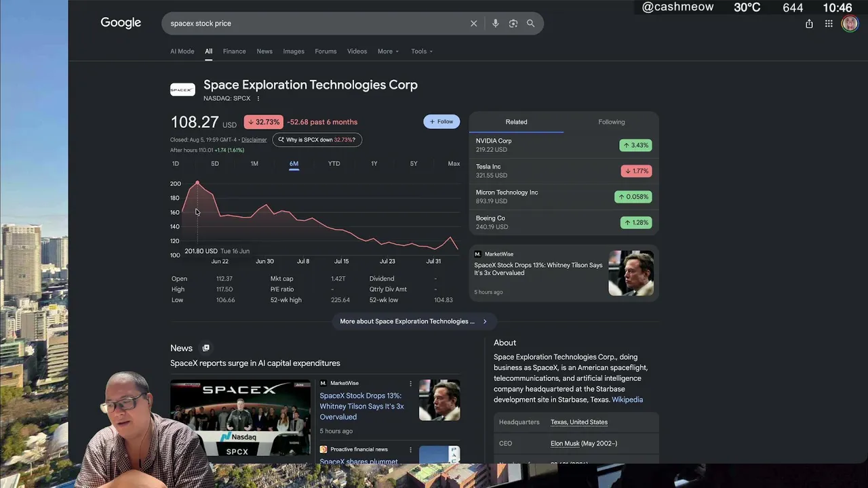Expand the More search filters dropdown
This screenshot has width=868, height=488.
389,52
